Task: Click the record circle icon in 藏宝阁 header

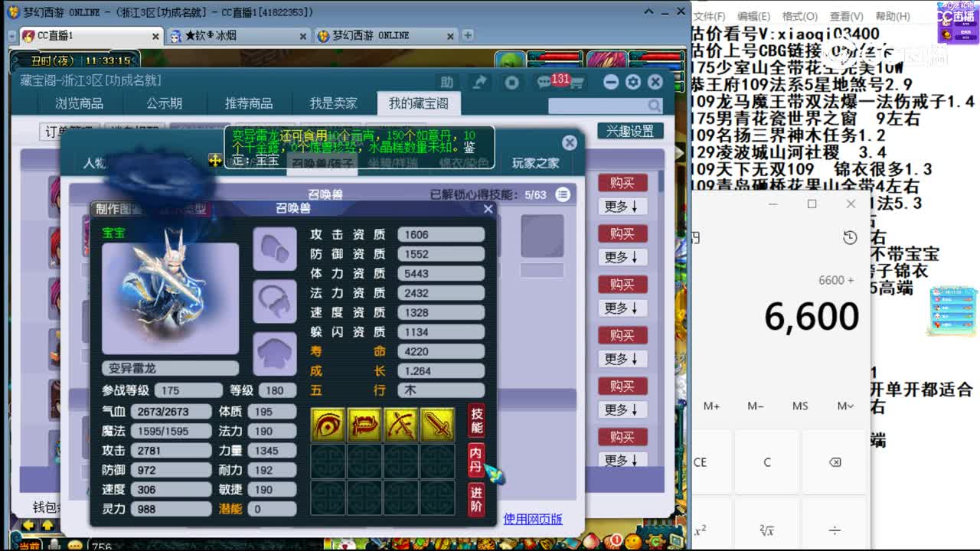Action: (512, 82)
